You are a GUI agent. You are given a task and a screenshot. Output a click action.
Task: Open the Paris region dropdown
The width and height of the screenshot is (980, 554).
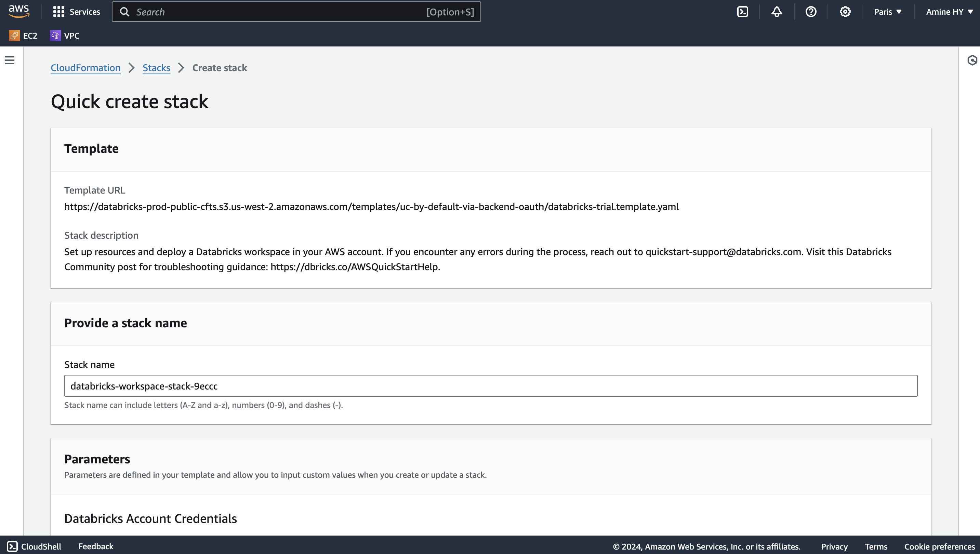pyautogui.click(x=888, y=12)
